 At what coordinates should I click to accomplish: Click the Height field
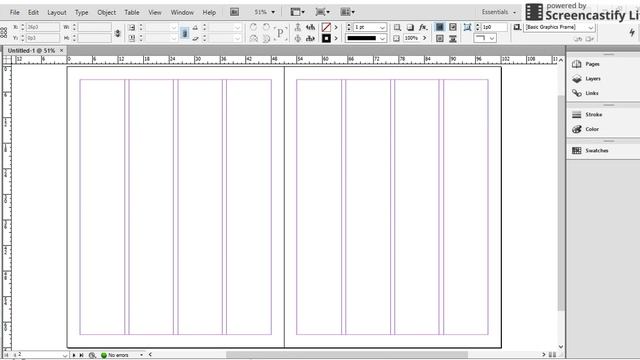[94, 38]
